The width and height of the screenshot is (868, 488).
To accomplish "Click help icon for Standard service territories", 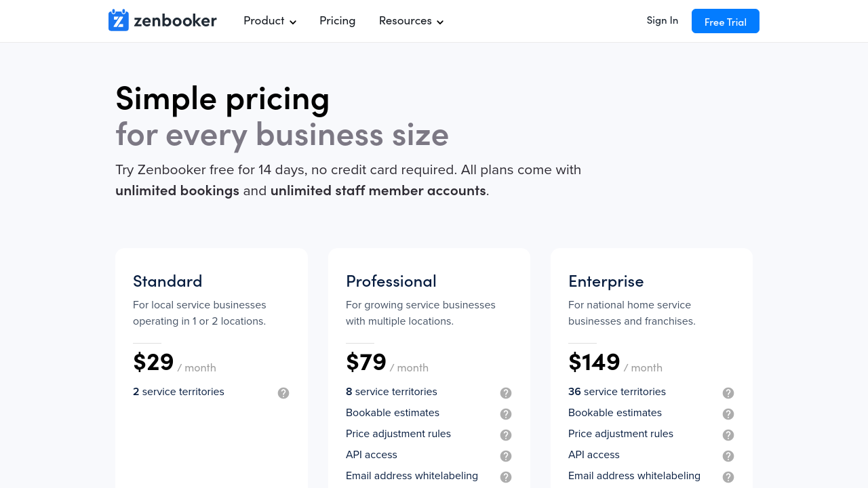I will pos(283,393).
